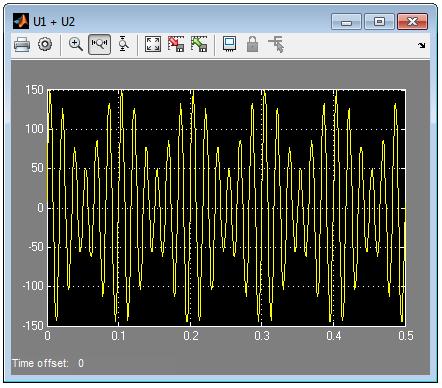The image size is (442, 388).
Task: Open the Signal selection icon
Action: point(276,44)
